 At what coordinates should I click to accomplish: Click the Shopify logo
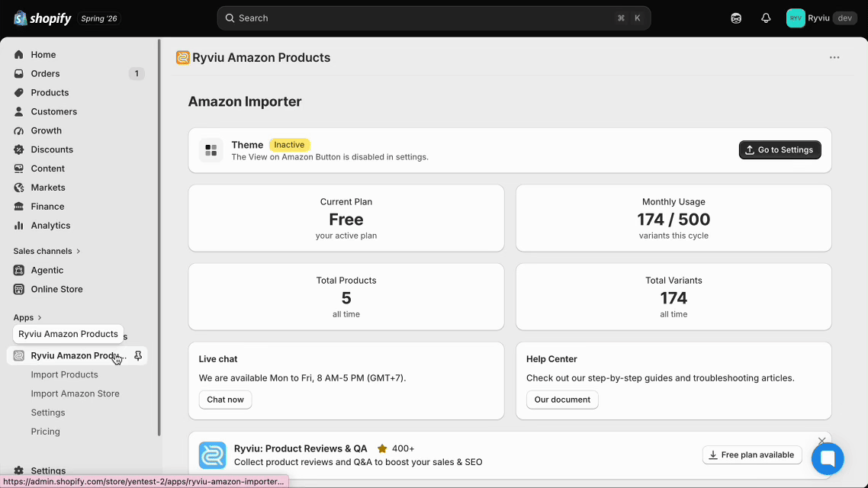43,18
